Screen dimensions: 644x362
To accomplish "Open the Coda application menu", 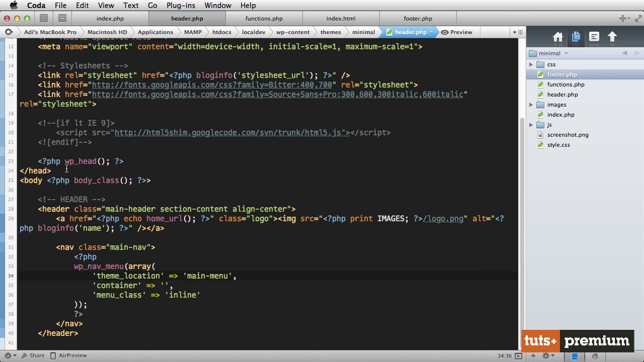I will coord(36,6).
